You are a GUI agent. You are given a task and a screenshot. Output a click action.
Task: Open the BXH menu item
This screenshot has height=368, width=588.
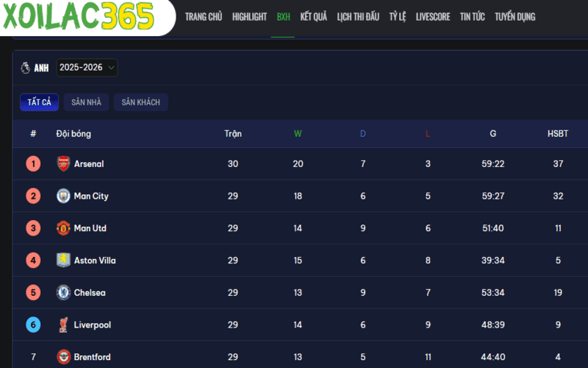(283, 17)
